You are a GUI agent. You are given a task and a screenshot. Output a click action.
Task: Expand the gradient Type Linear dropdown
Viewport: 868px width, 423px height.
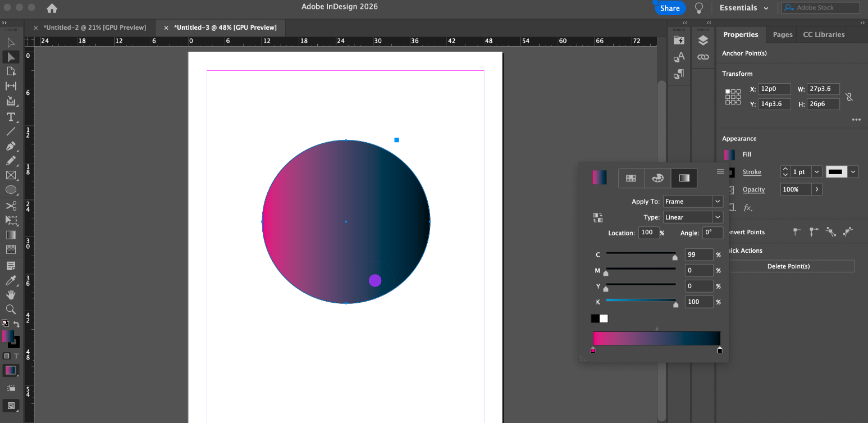click(692, 217)
